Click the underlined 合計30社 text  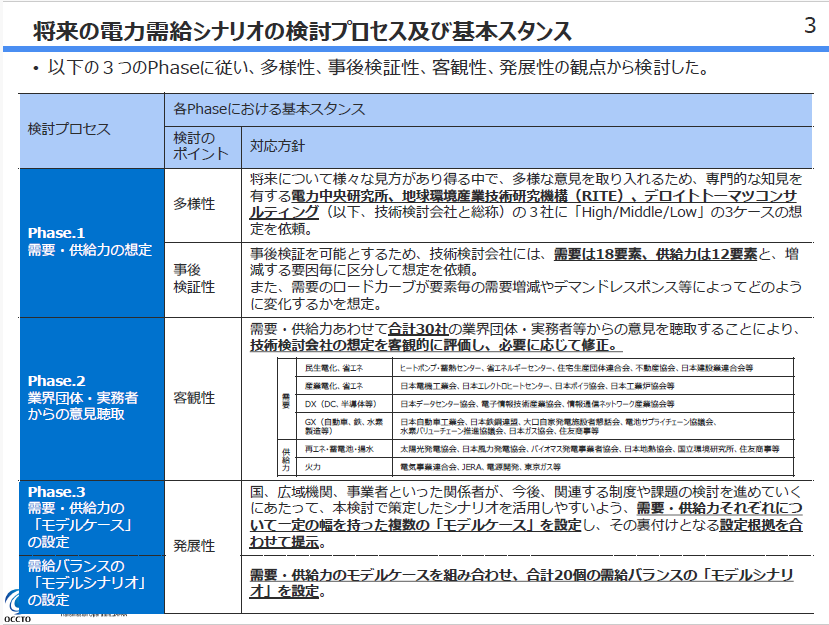click(x=418, y=329)
